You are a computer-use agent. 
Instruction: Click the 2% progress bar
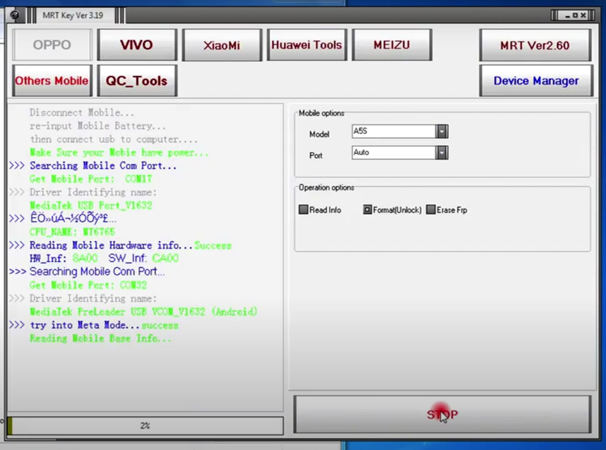145,426
